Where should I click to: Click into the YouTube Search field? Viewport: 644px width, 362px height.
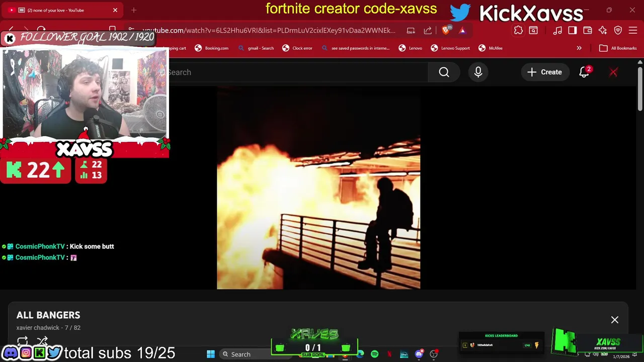point(297,72)
